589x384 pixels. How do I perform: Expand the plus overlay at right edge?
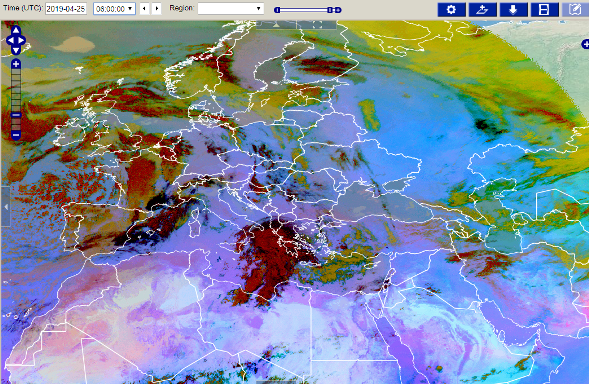585,44
